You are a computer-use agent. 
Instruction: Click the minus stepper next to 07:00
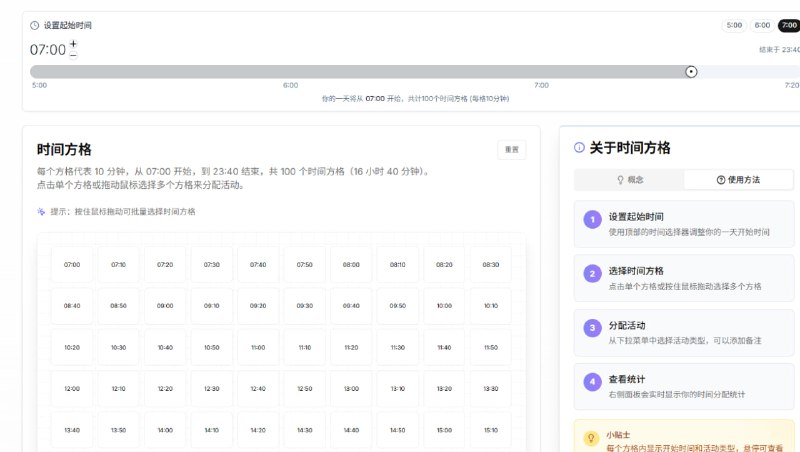coord(73,55)
